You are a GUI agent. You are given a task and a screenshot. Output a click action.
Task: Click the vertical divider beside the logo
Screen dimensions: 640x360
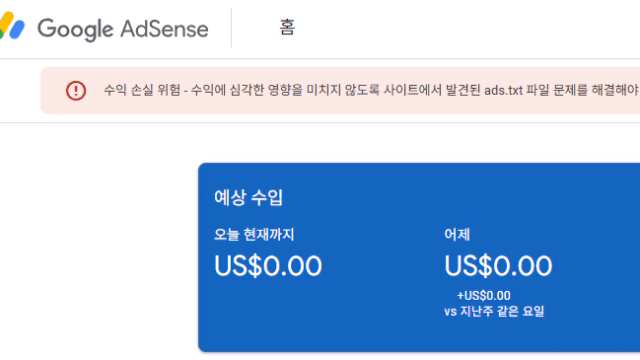click(x=231, y=28)
